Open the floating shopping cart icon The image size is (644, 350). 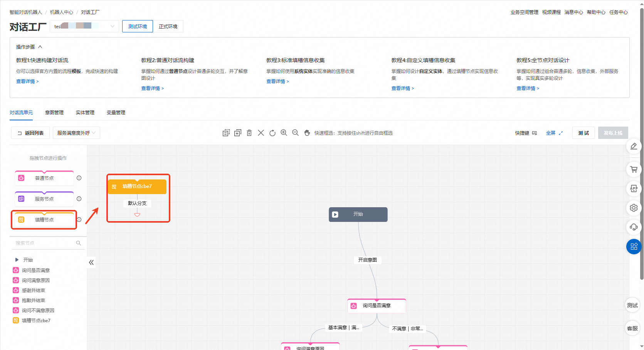[x=634, y=169]
